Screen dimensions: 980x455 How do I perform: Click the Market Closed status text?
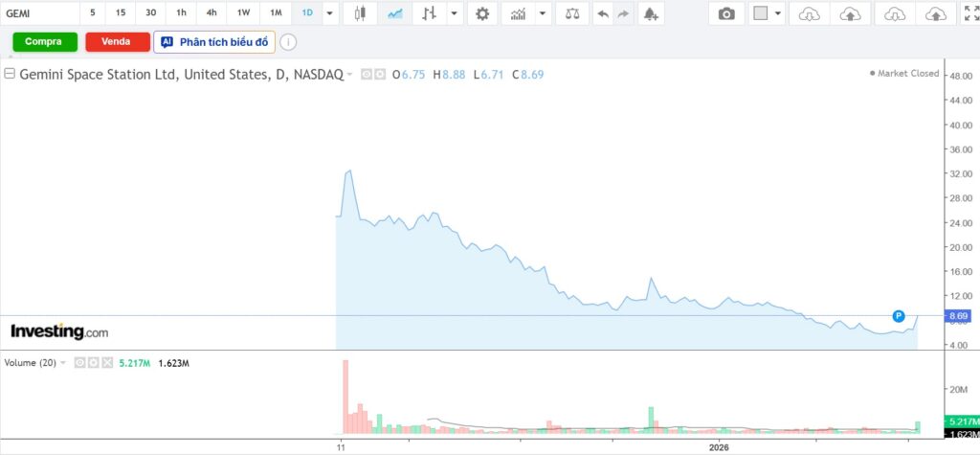904,73
